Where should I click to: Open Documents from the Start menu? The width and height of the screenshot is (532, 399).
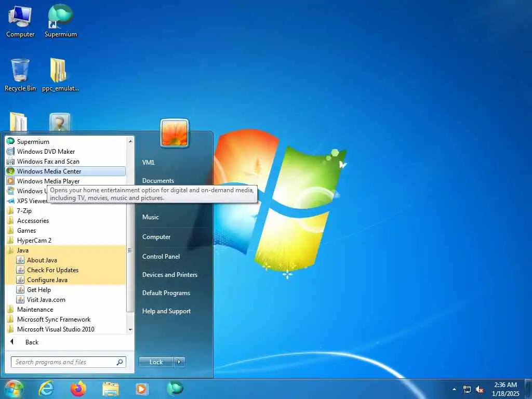click(158, 180)
